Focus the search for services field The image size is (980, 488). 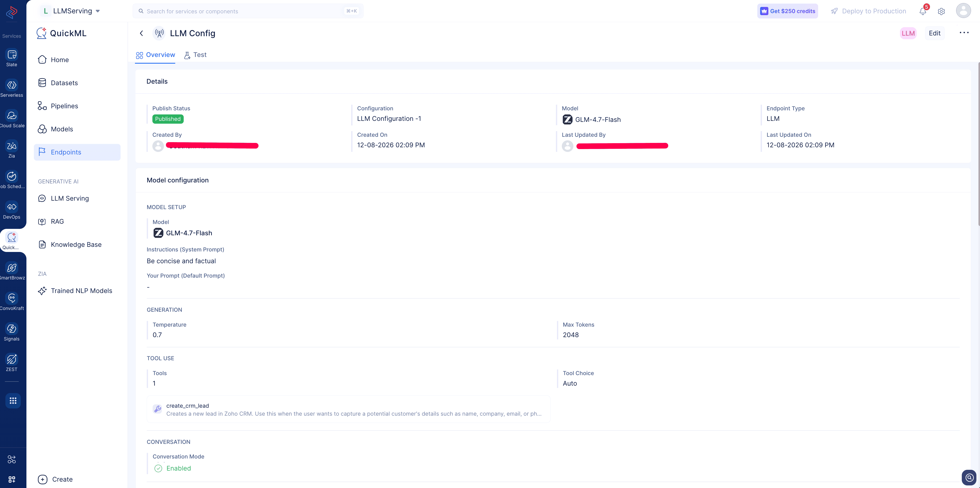248,11
